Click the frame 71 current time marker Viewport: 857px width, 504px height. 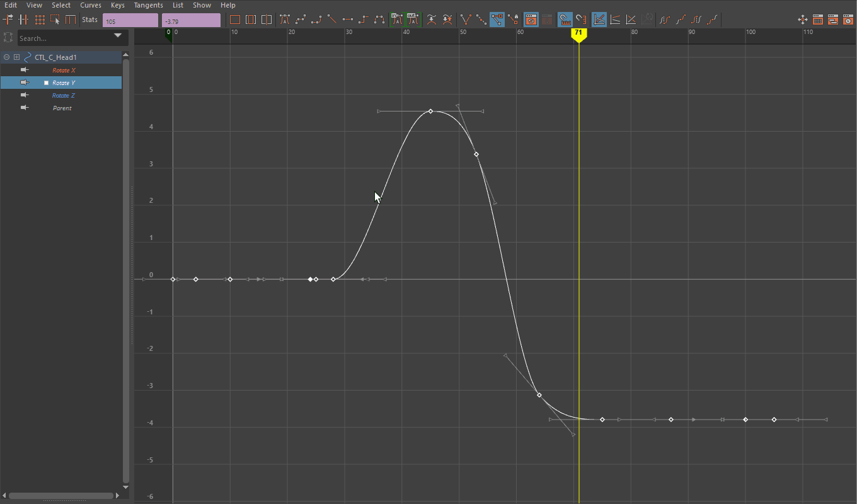point(578,33)
